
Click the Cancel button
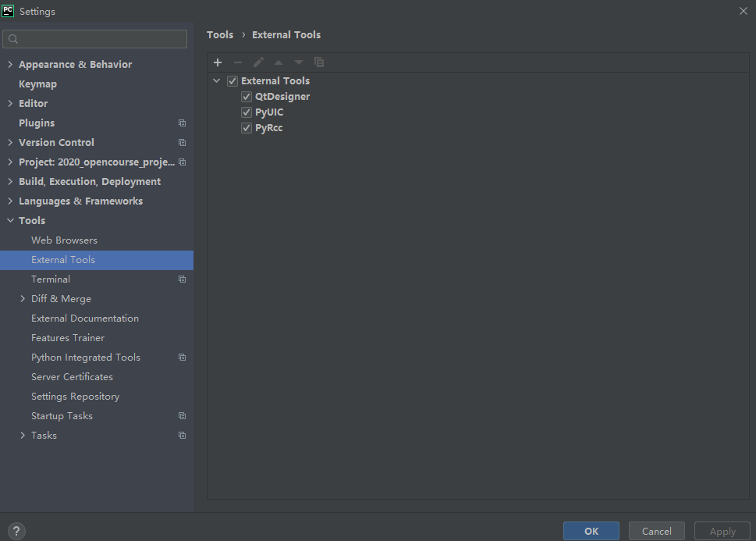click(657, 531)
